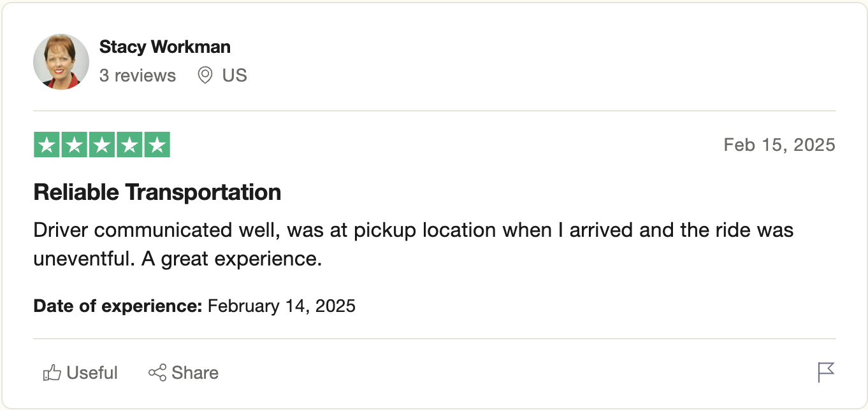
Task: Click the fifth and last rating star
Action: coord(157,145)
